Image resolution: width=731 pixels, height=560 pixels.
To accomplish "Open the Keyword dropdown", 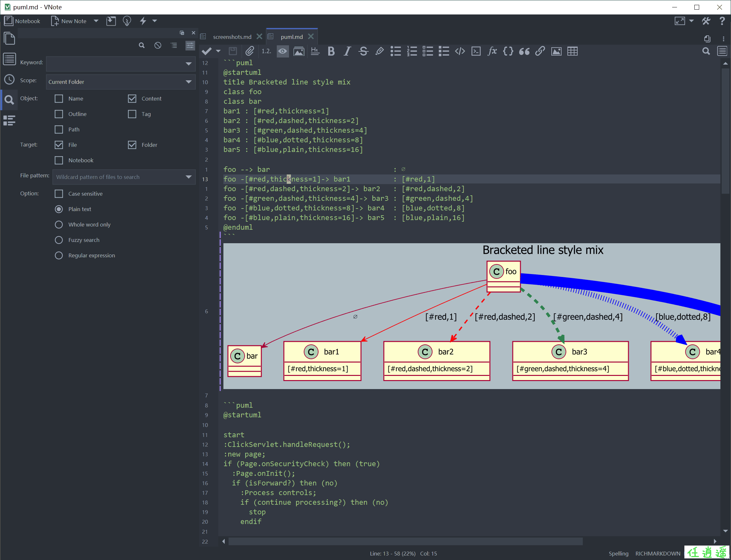I will (x=188, y=64).
